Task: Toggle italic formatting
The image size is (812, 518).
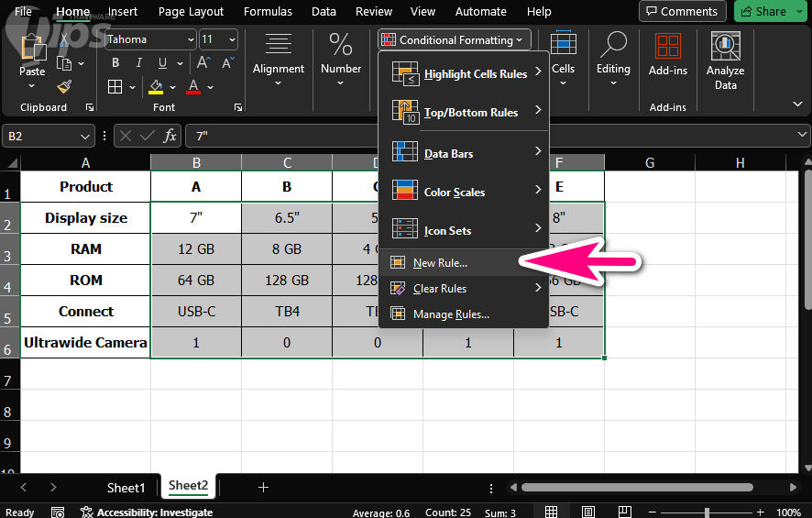Action: tap(137, 63)
